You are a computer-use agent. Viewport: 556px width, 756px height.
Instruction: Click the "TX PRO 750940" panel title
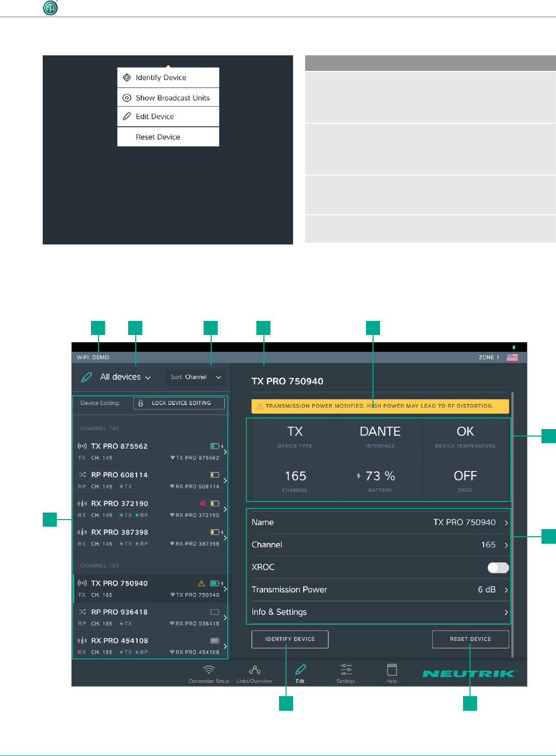point(288,381)
